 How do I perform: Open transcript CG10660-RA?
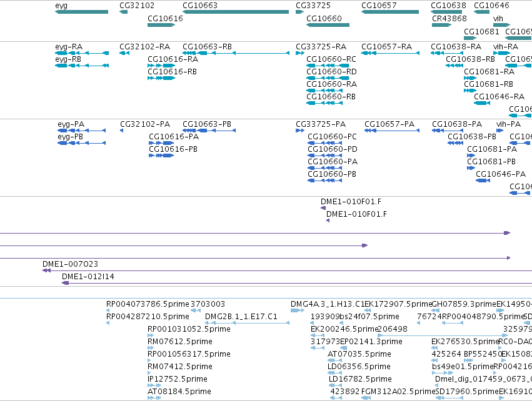click(324, 91)
